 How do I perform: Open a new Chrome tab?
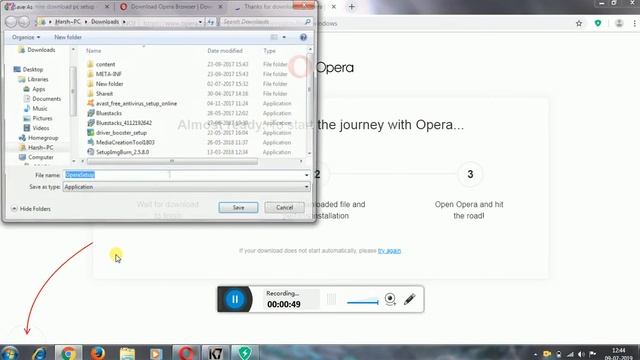tap(351, 7)
